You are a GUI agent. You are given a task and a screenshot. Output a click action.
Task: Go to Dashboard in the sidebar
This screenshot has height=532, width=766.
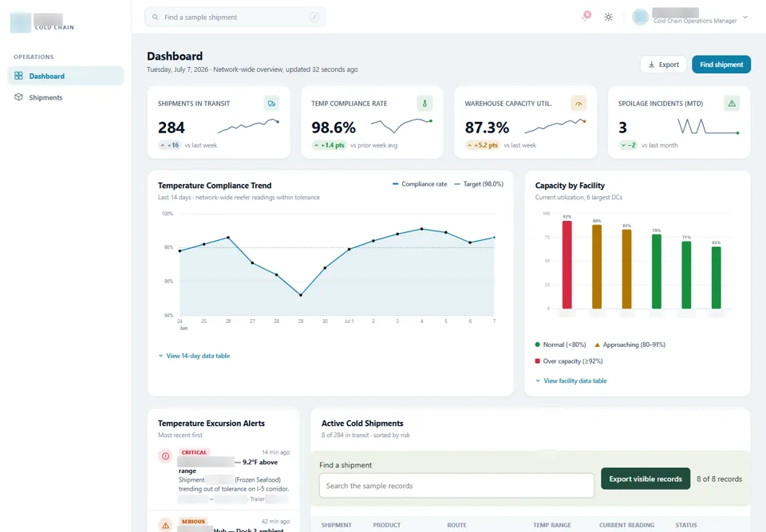click(x=66, y=76)
